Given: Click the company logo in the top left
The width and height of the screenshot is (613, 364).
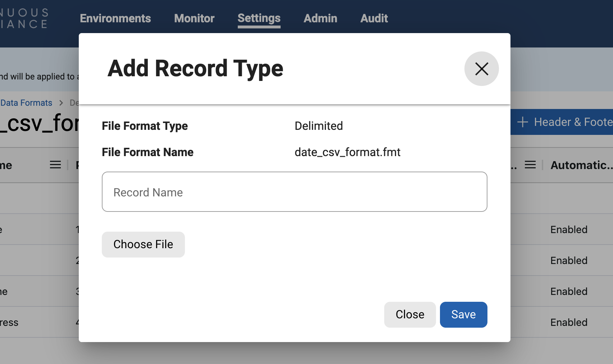Looking at the screenshot, I should point(24,17).
